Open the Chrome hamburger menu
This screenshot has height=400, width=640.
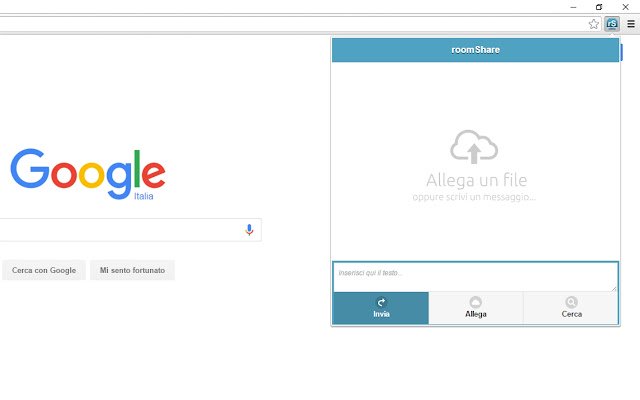631,24
